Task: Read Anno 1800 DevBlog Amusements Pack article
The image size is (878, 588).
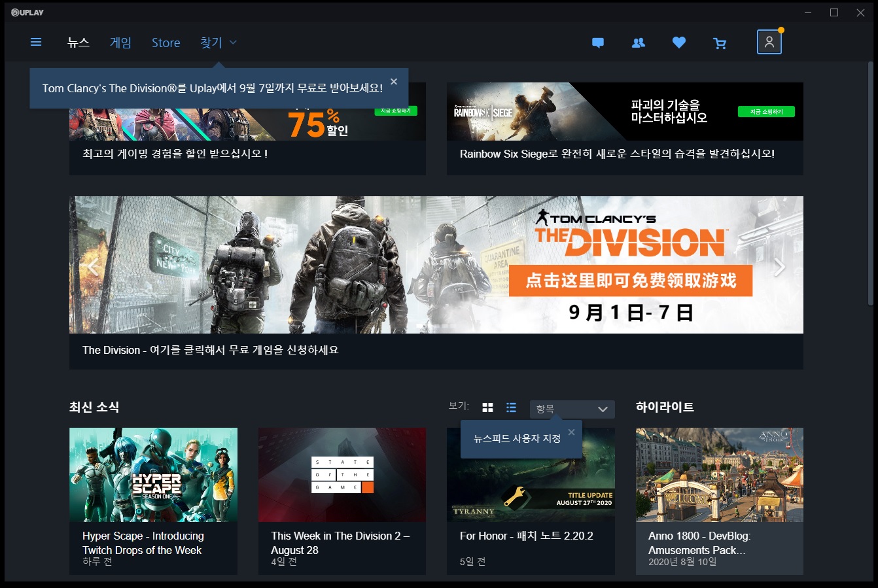Action: pyautogui.click(x=699, y=543)
